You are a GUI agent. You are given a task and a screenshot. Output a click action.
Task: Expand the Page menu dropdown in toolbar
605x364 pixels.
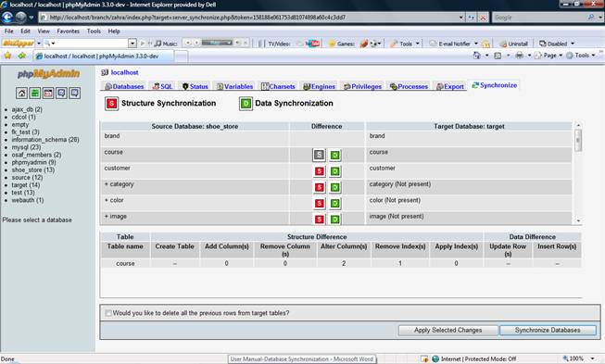(561, 56)
